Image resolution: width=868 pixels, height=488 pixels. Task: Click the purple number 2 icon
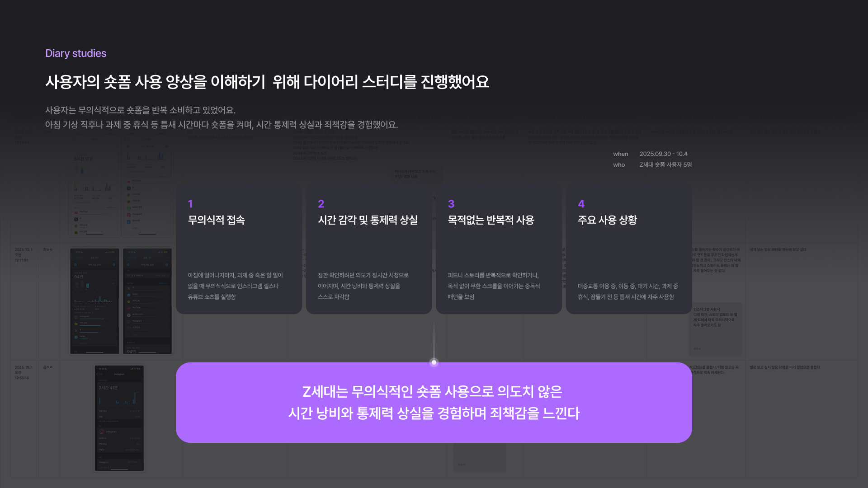point(321,204)
